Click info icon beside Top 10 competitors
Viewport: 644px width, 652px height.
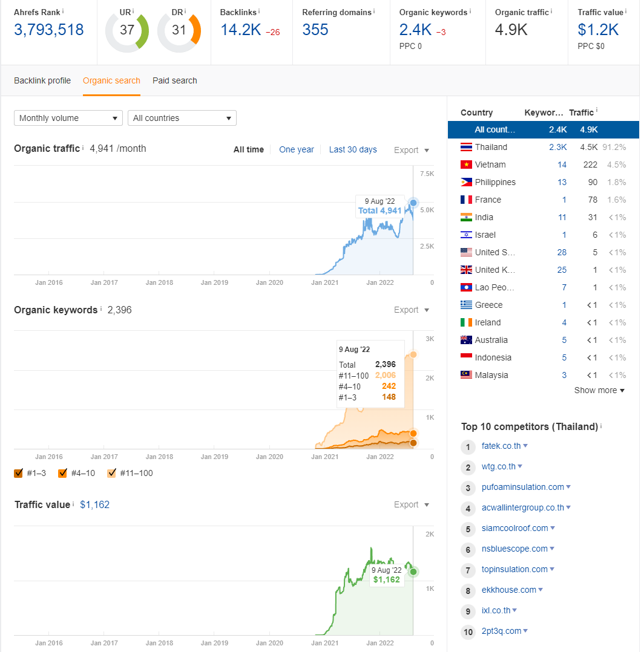(x=601, y=426)
